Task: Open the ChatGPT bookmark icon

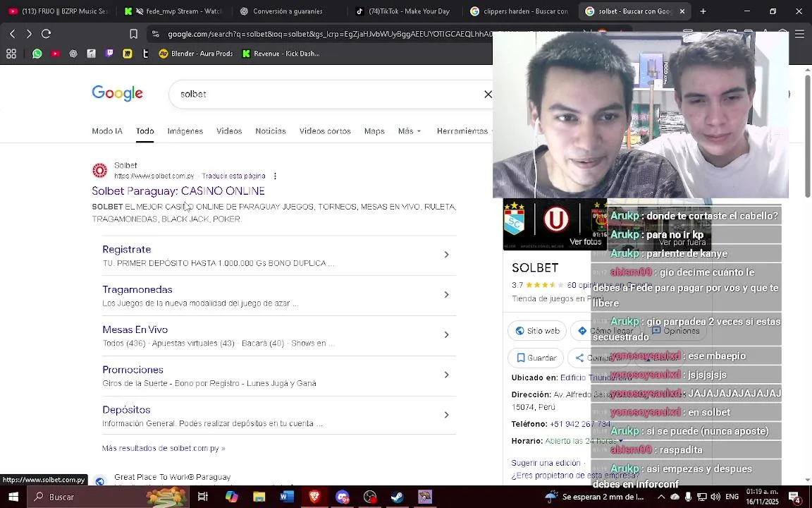Action: [73, 54]
